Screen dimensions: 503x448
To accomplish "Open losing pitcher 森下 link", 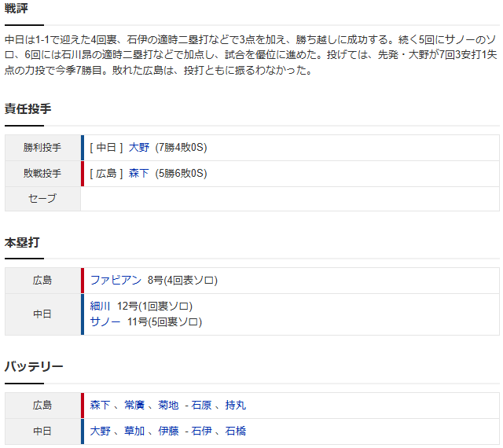I will click(x=139, y=174).
